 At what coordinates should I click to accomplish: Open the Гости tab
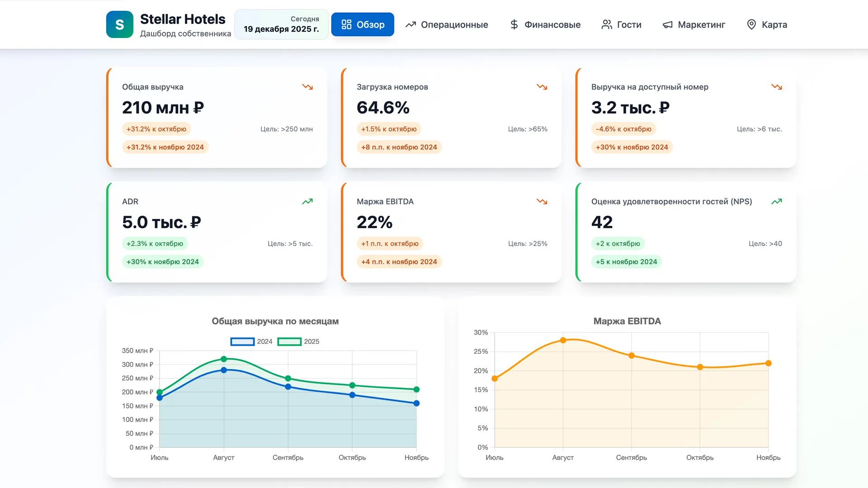pos(621,24)
